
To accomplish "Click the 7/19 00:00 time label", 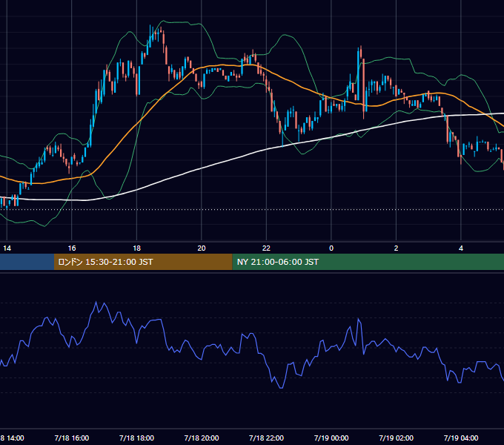I will (331, 438).
